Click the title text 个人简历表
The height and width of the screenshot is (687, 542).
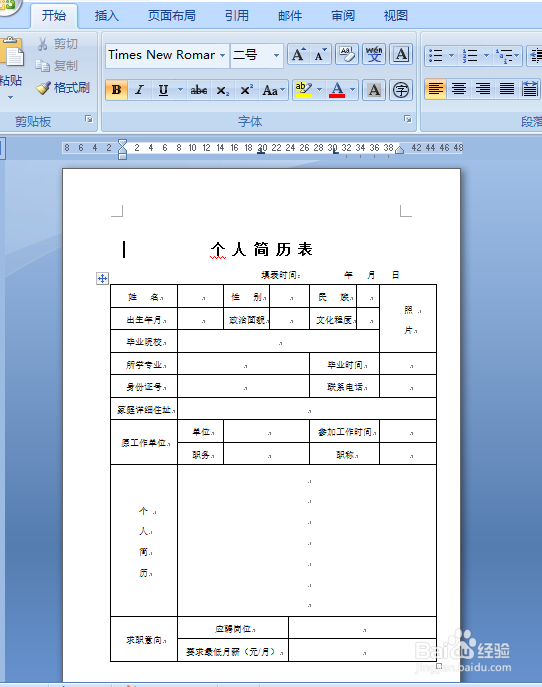pos(262,250)
